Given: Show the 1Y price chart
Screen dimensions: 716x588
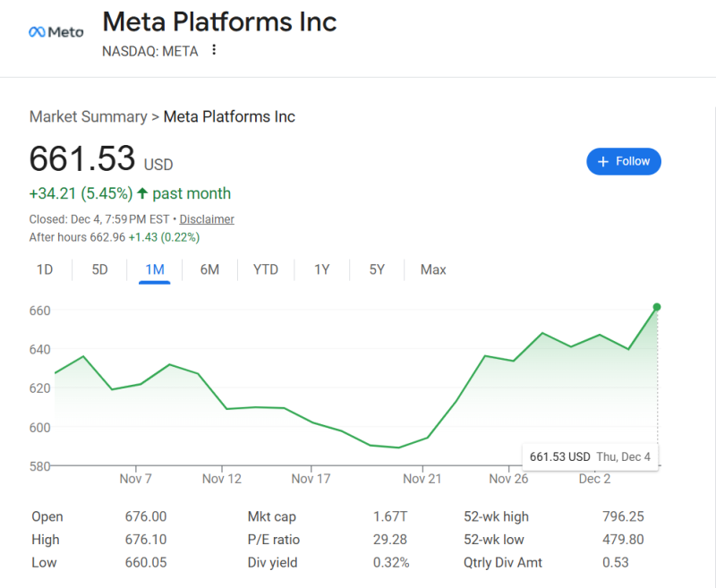Looking at the screenshot, I should click(x=322, y=269).
